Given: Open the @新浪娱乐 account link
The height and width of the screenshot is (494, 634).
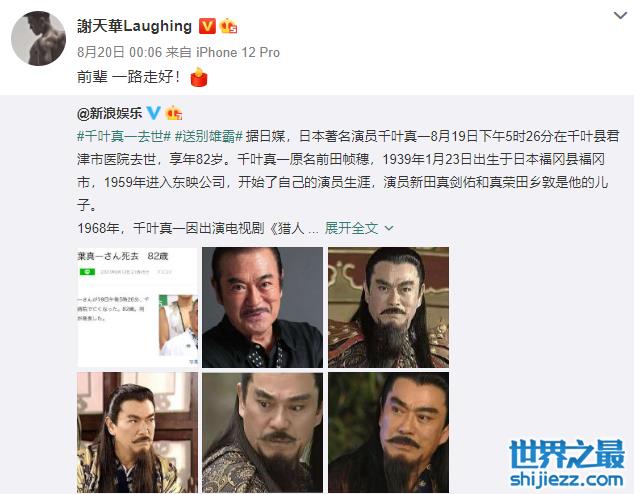Looking at the screenshot, I should click(110, 113).
